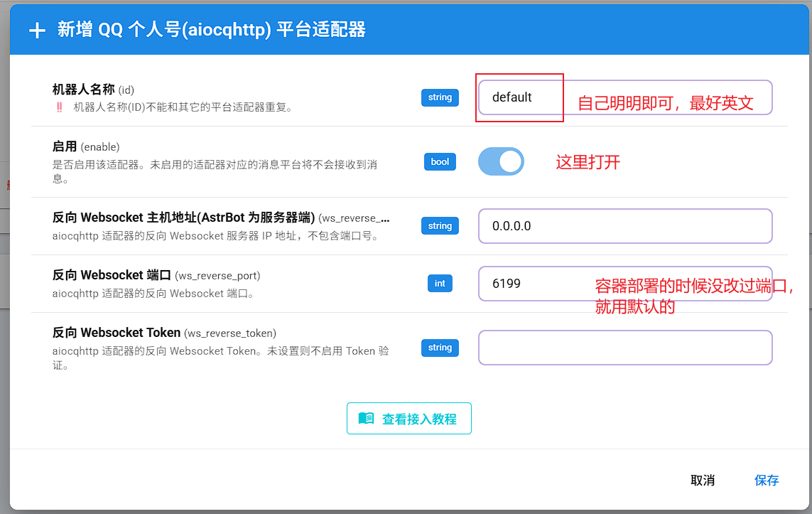Screen dimensions: 812x514
Task: Click the string badge for Websocket Token
Action: (x=440, y=348)
